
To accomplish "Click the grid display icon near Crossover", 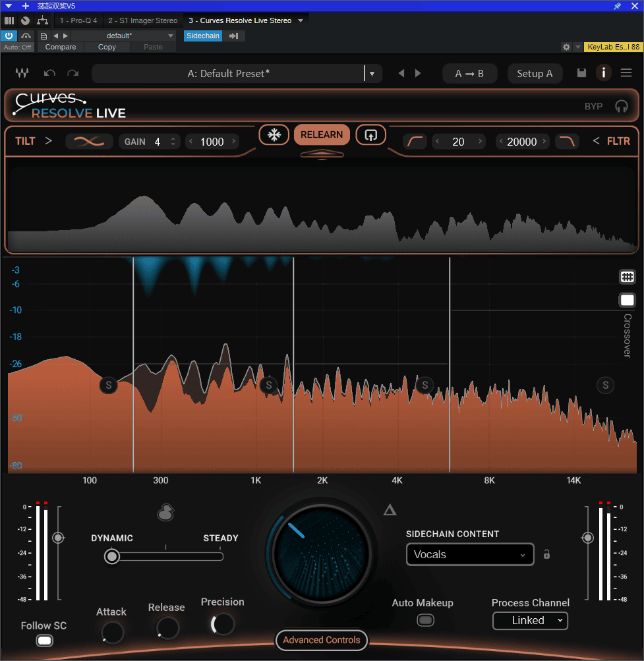I will pyautogui.click(x=627, y=277).
